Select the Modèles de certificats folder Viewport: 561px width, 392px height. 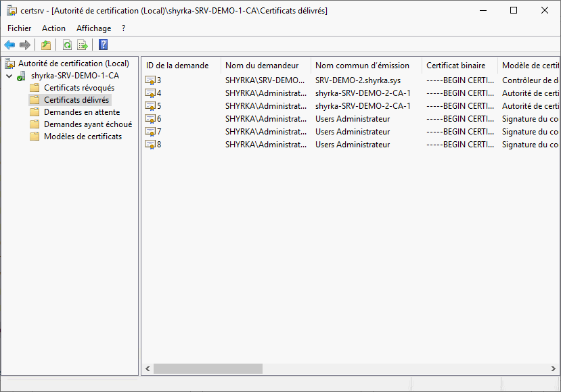tap(83, 137)
